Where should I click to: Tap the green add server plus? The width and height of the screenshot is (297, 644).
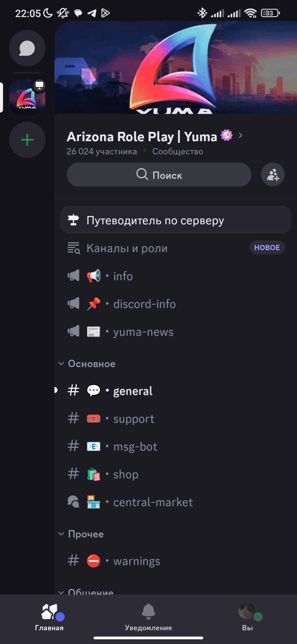(x=27, y=140)
